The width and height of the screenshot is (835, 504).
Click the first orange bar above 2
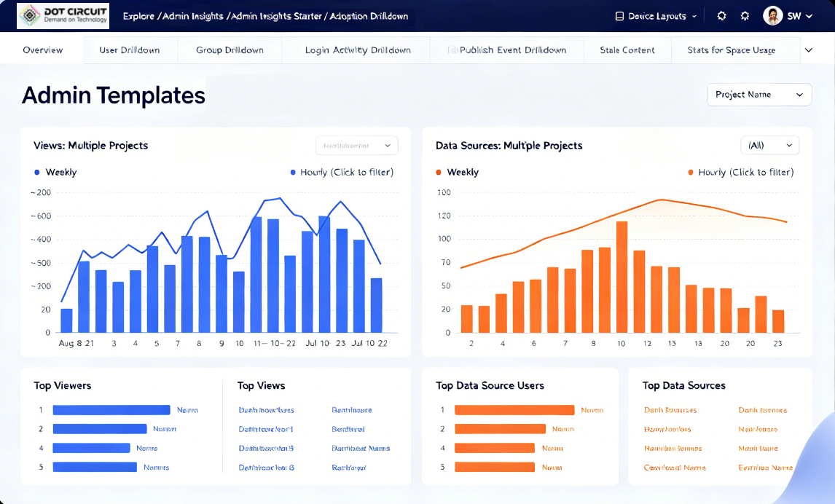pyautogui.click(x=466, y=319)
